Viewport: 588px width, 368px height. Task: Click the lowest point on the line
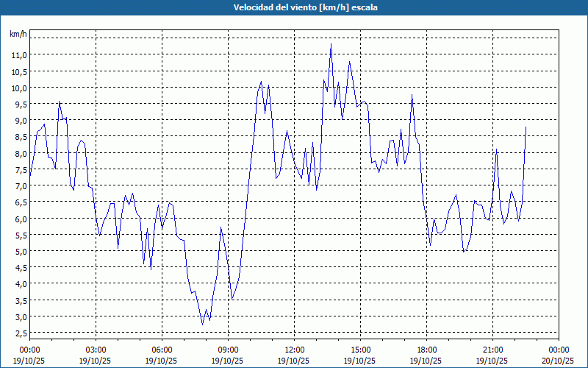[203, 324]
